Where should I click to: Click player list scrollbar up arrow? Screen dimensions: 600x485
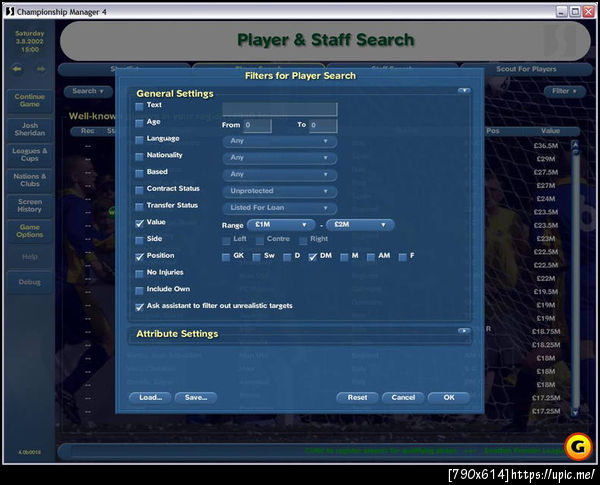pyautogui.click(x=575, y=145)
